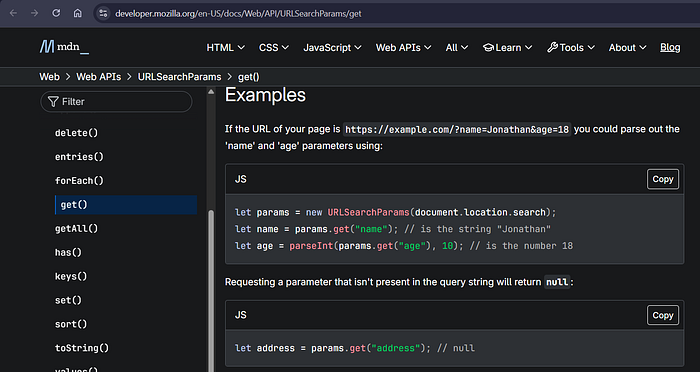Copy the first JS code example
Screen dimensions: 700x372
click(x=663, y=179)
